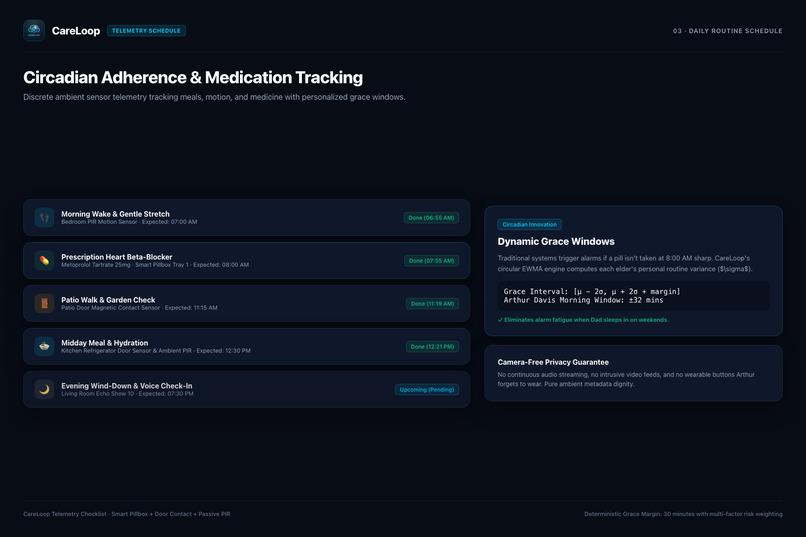Click the Dynamic Grace Windows heading
806x537 pixels.
556,242
